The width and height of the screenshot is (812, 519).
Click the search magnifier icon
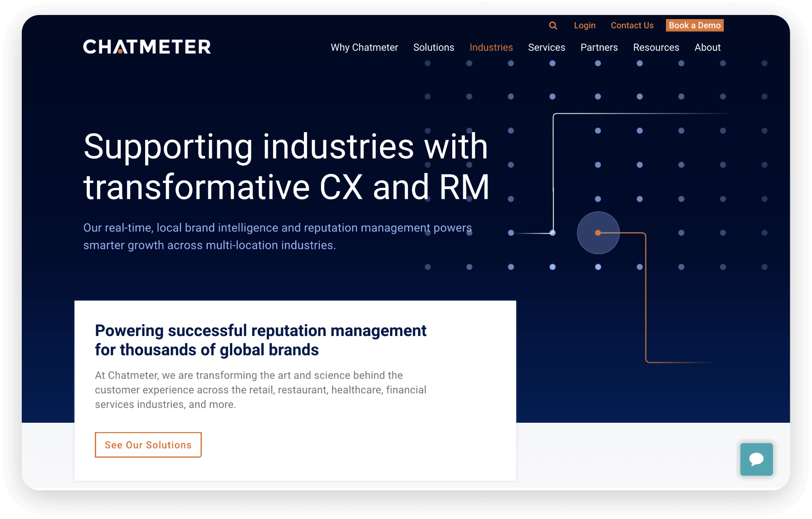[553, 25]
